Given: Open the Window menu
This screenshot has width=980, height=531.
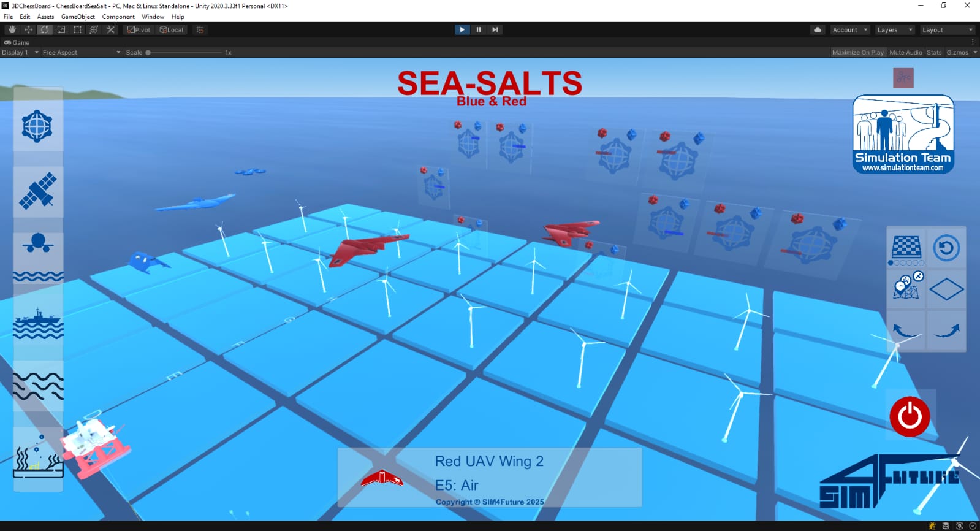Looking at the screenshot, I should coord(153,17).
